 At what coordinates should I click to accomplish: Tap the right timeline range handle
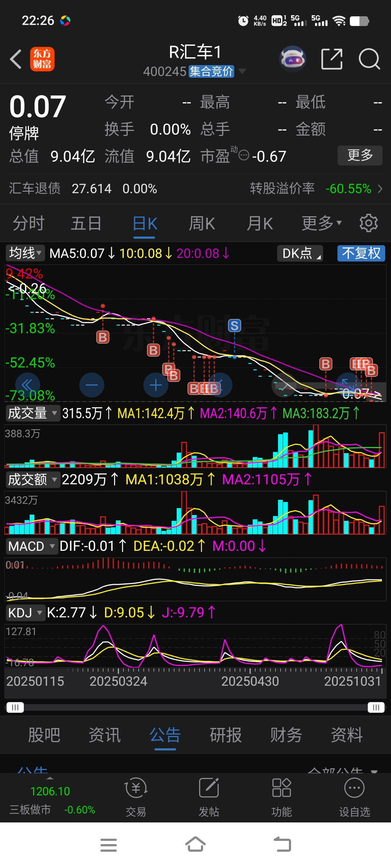click(x=376, y=707)
